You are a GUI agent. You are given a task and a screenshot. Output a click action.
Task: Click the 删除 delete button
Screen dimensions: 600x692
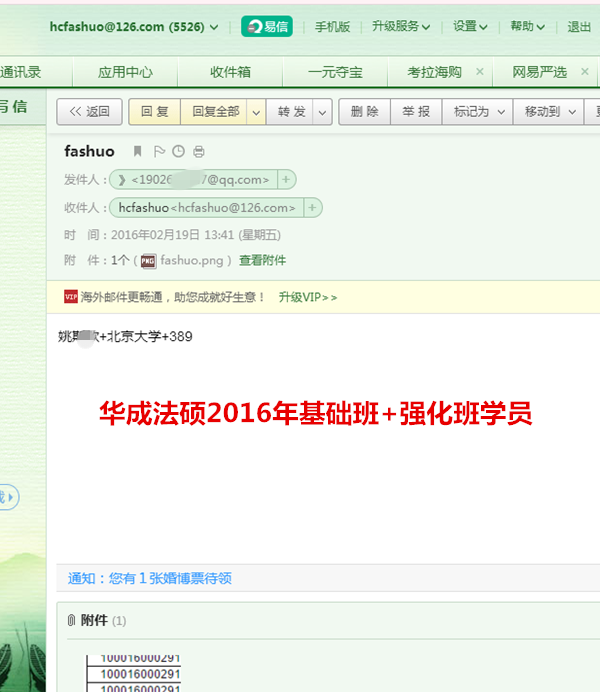click(x=364, y=112)
